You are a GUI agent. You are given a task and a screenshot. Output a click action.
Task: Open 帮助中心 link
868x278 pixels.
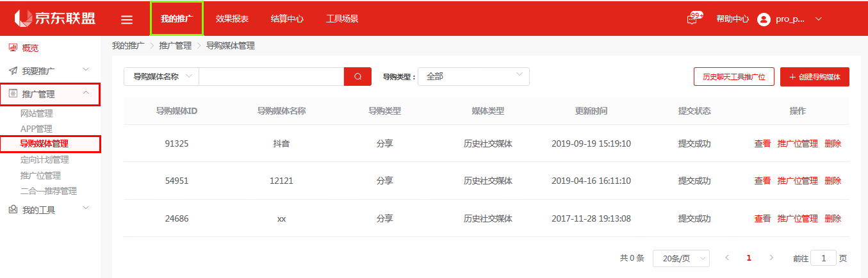[732, 19]
